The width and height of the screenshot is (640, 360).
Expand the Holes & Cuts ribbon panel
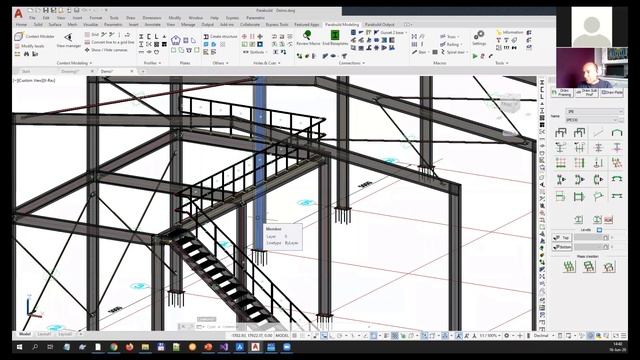pyautogui.click(x=267, y=63)
